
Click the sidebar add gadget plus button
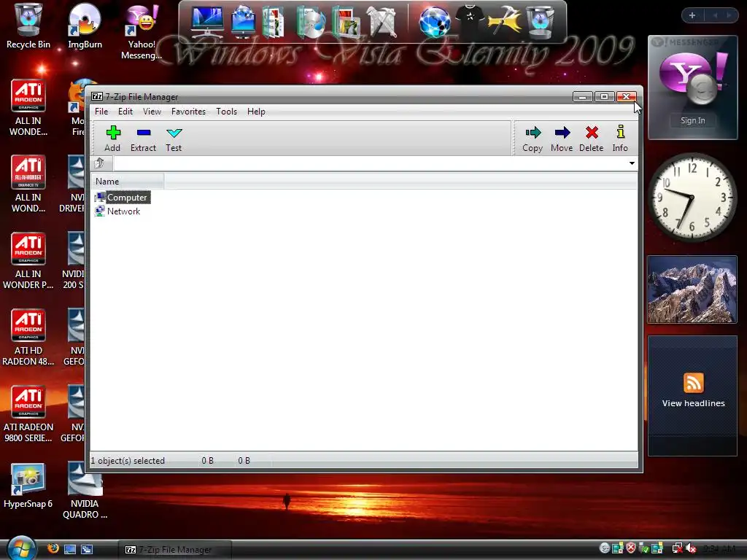(x=692, y=15)
